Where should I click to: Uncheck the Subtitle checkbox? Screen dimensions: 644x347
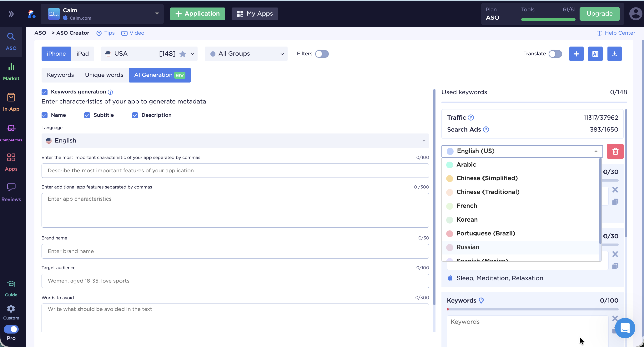point(87,115)
